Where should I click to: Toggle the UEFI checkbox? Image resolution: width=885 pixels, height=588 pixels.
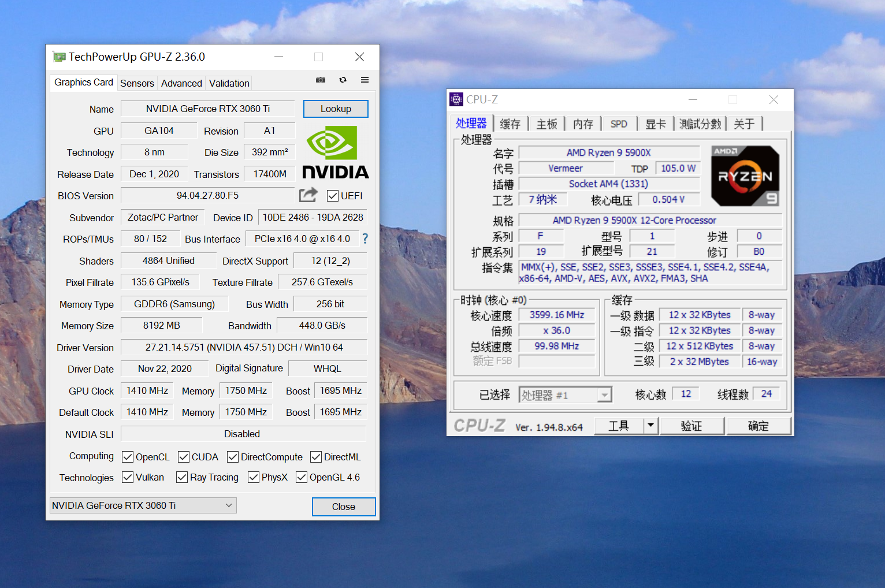[332, 196]
